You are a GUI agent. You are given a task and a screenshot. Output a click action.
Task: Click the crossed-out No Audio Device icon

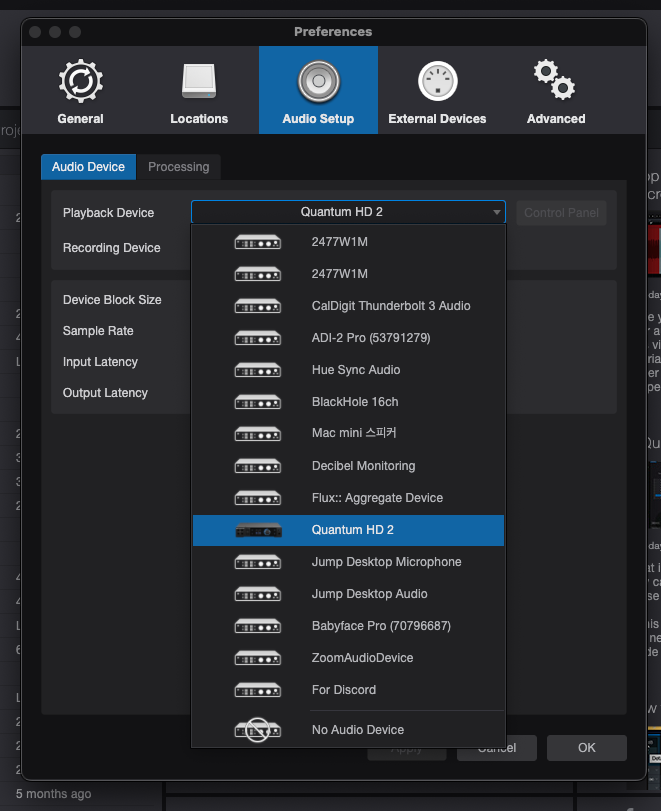tap(258, 730)
